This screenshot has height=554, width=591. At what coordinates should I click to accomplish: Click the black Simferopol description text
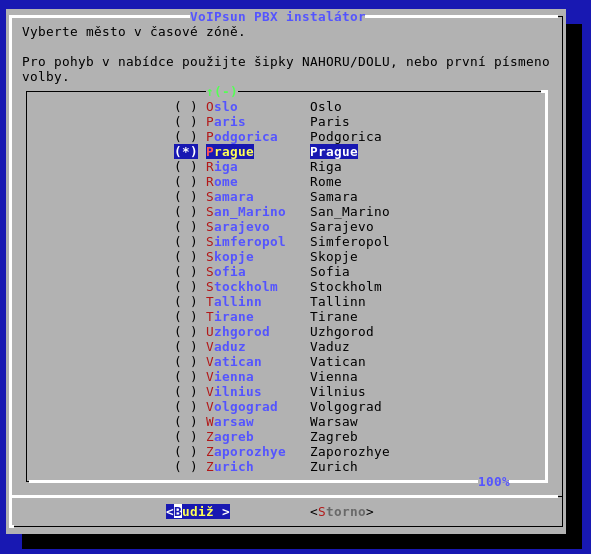click(350, 242)
